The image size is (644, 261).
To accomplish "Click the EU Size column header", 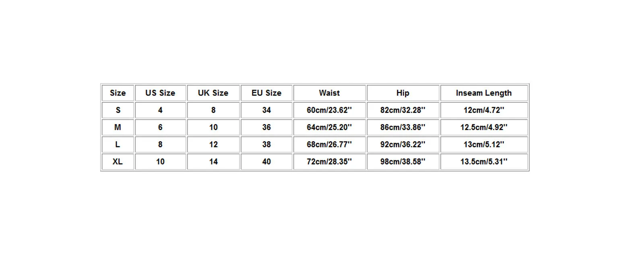I will (x=266, y=93).
